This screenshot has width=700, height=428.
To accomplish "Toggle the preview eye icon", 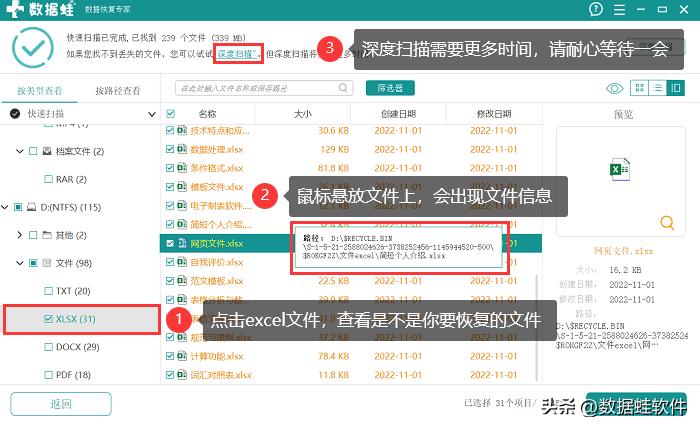I will point(614,88).
